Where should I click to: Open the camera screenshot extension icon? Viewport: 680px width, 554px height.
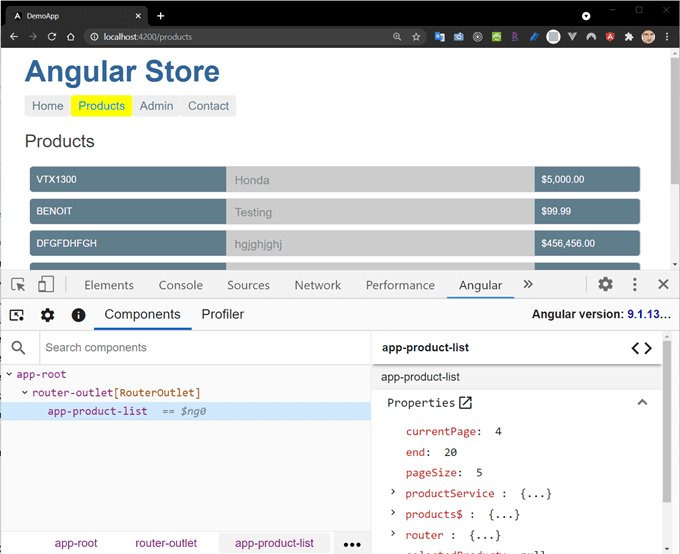pyautogui.click(x=458, y=37)
